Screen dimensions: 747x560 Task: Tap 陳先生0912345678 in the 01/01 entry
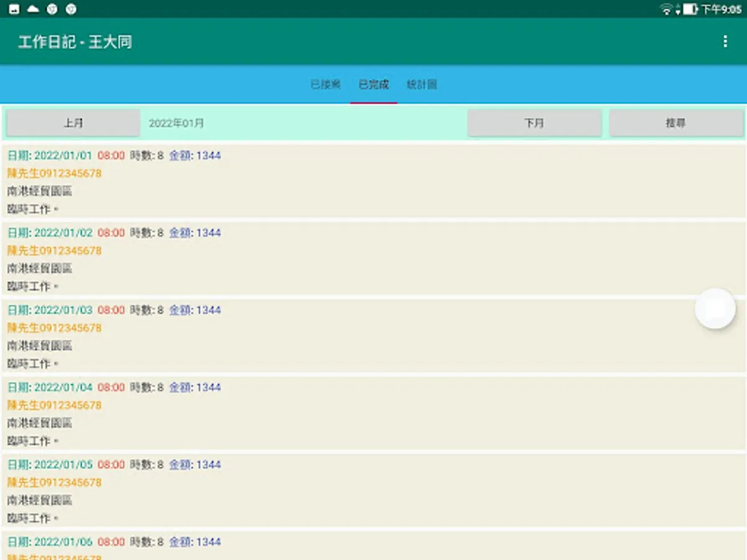coord(54,173)
